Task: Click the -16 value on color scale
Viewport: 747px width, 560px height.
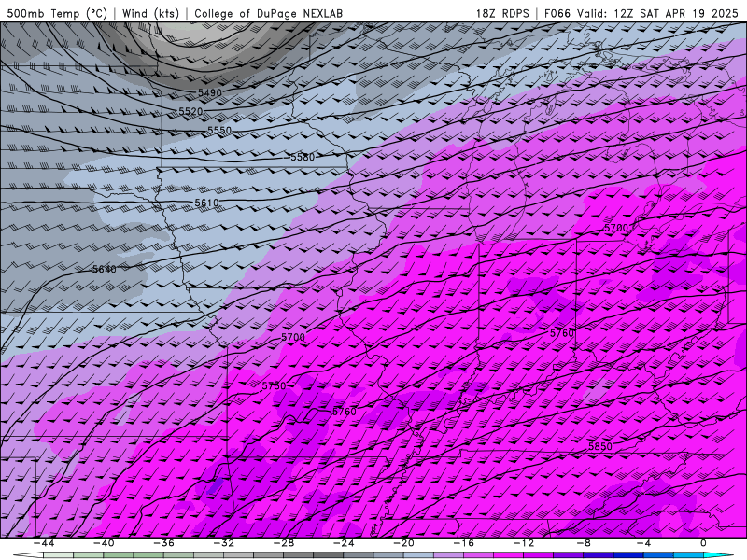Action: [x=463, y=543]
